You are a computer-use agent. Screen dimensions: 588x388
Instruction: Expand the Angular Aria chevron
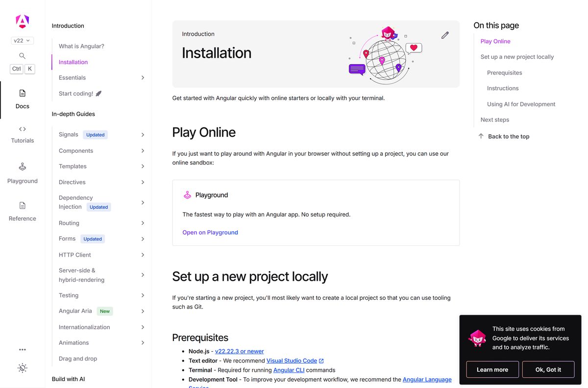click(143, 311)
